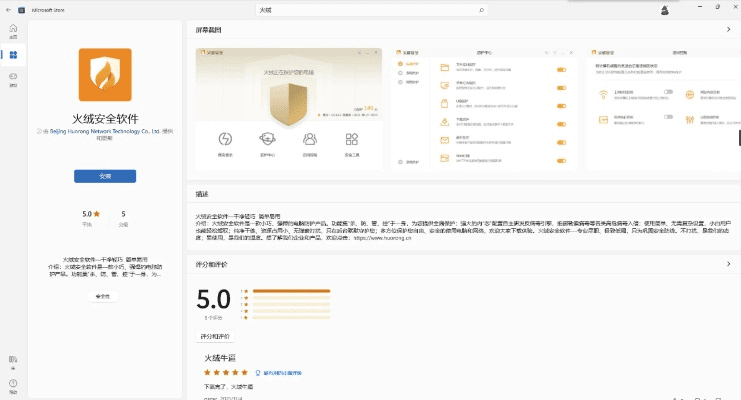Open the Gaming section in the sidebar
The width and height of the screenshot is (741, 400).
(x=13, y=79)
